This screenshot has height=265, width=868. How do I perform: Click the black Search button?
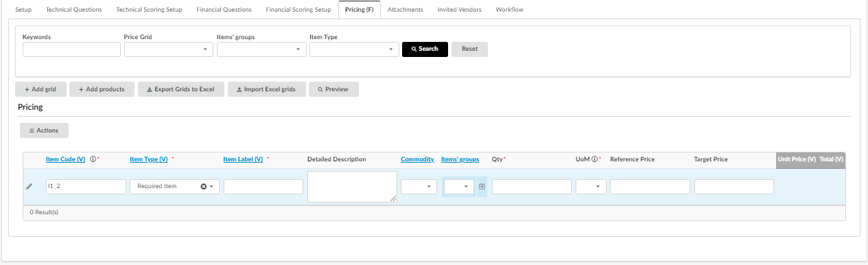tap(425, 49)
